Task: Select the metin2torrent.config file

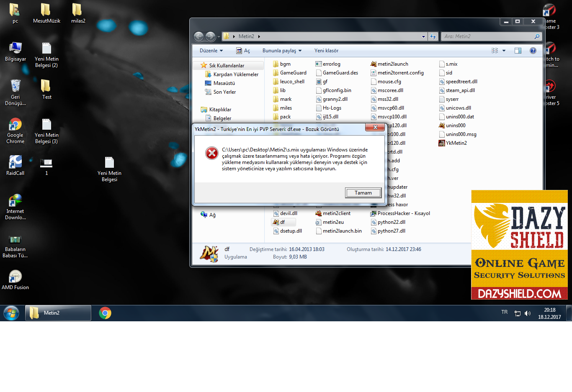Action: pos(397,73)
